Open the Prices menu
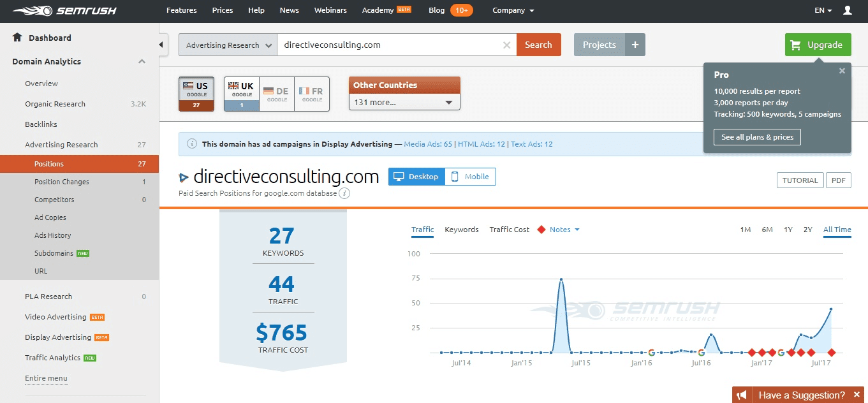Screen dimensions: 868x403 [x=223, y=10]
